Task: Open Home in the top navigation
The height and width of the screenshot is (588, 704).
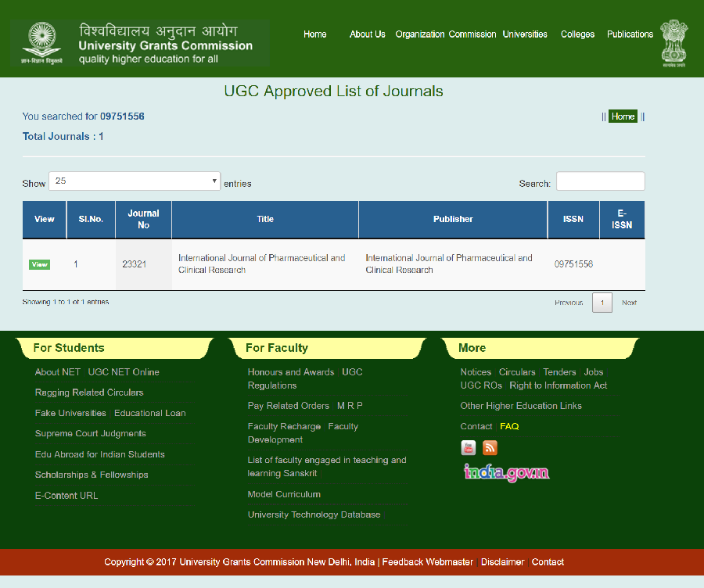Action: (x=314, y=34)
